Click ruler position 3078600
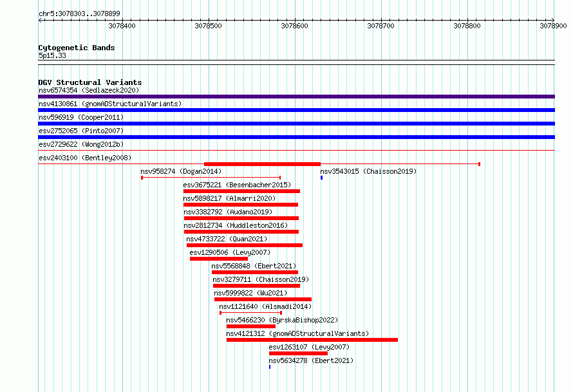 [x=294, y=26]
